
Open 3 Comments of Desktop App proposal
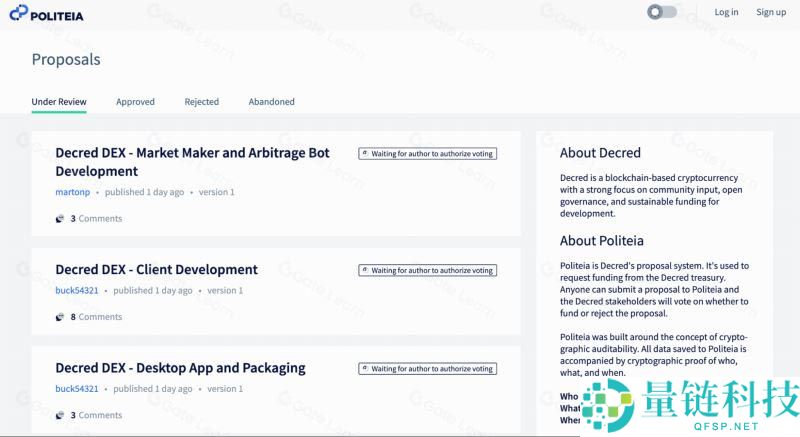tap(96, 416)
